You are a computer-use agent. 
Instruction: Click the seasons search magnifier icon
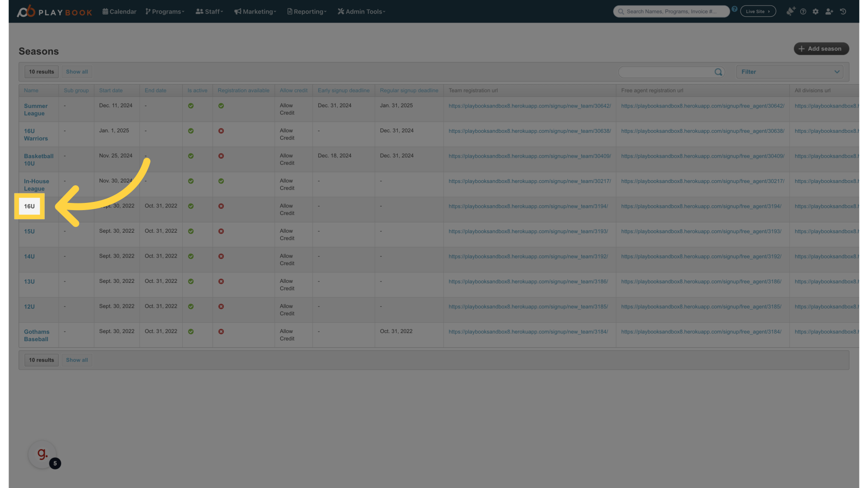tap(718, 72)
